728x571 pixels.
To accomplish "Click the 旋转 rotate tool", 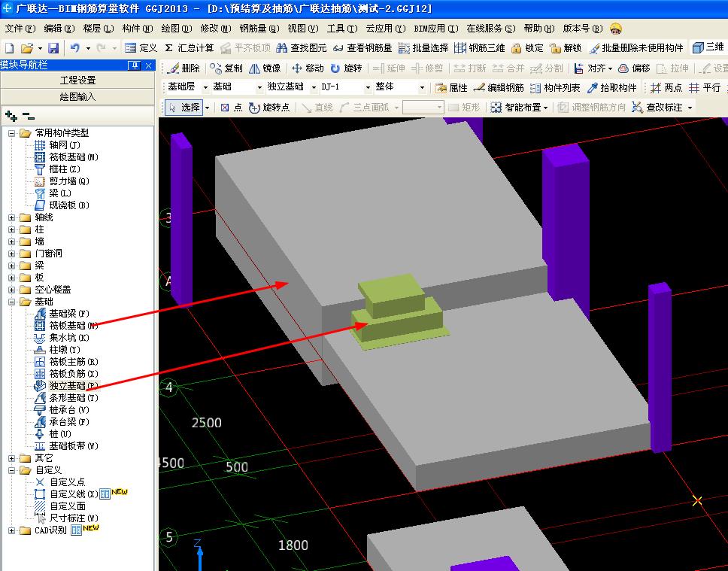I will pyautogui.click(x=347, y=68).
